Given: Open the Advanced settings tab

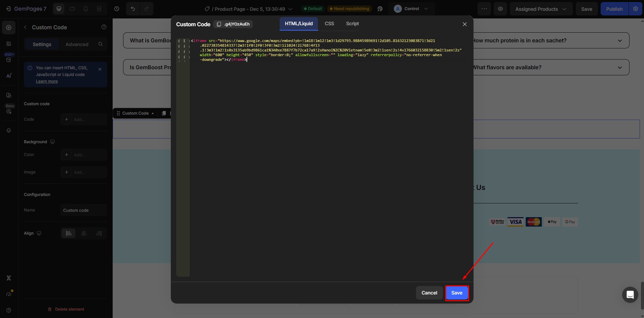Looking at the screenshot, I should point(77,44).
